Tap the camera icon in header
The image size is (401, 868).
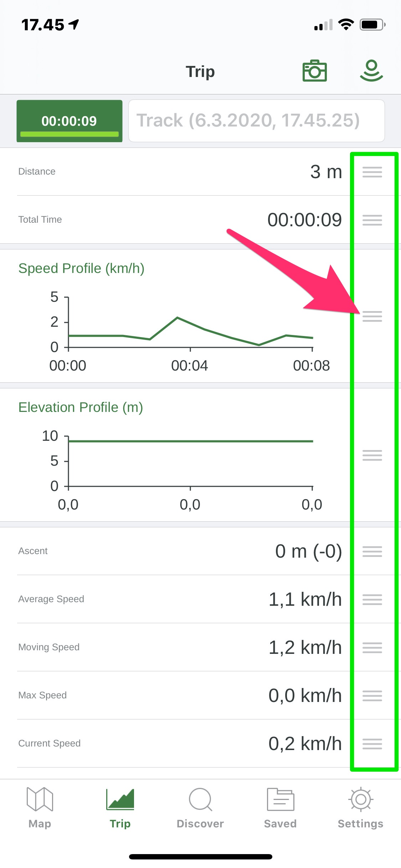click(x=314, y=71)
